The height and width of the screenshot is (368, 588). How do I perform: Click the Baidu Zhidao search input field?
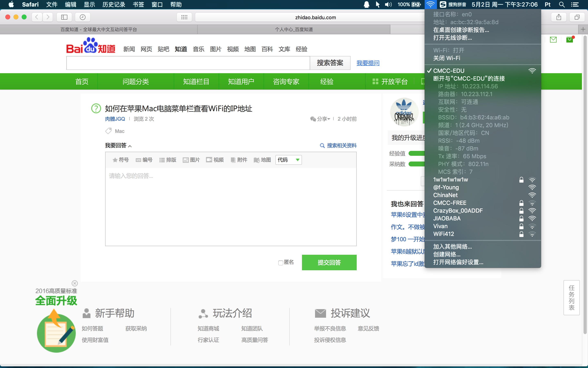(188, 63)
